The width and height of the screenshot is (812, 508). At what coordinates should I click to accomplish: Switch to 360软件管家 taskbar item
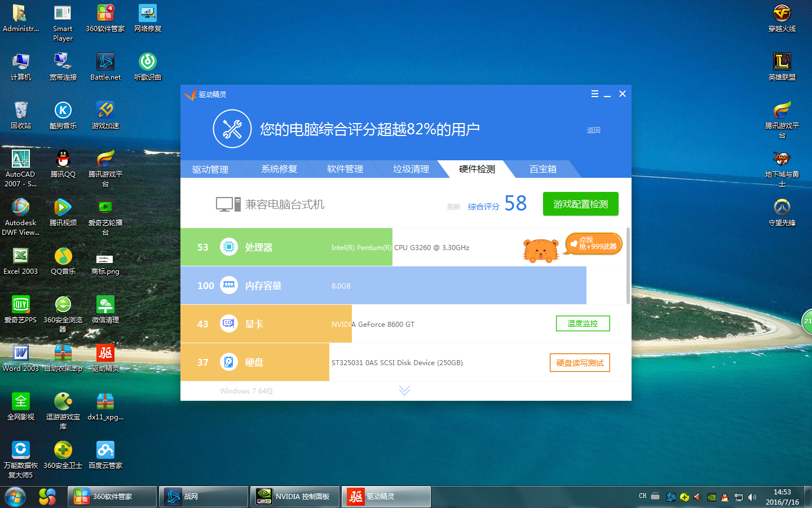click(112, 497)
